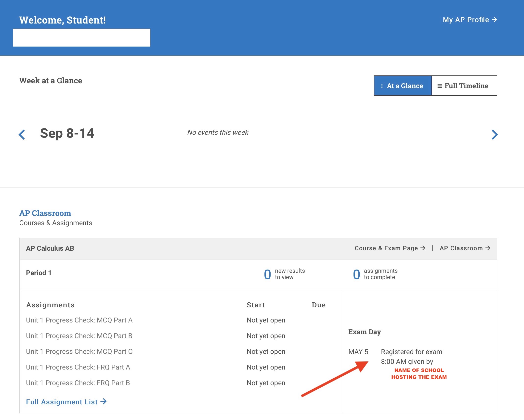524x420 pixels.
Task: Switch to Full Timeline view
Action: point(464,86)
